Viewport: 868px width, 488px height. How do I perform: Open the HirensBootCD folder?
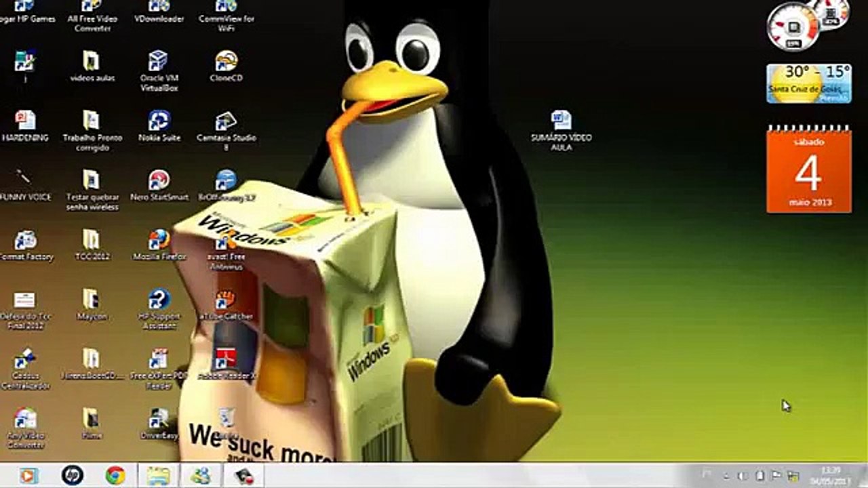(92, 364)
